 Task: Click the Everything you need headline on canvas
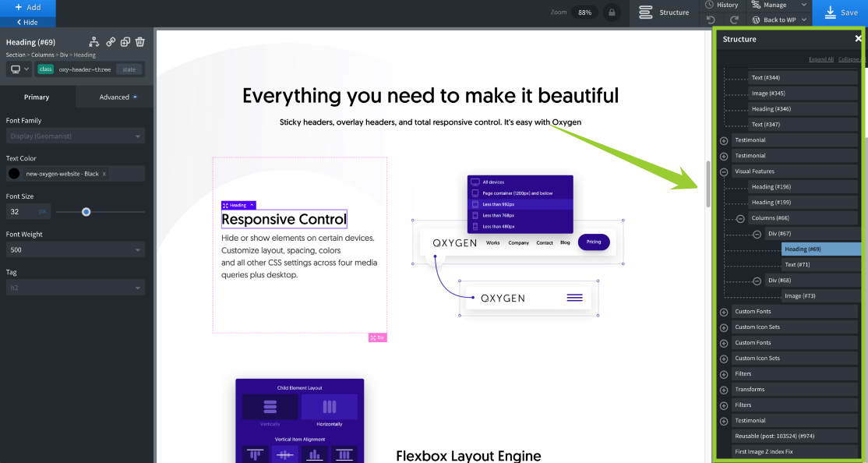[430, 96]
